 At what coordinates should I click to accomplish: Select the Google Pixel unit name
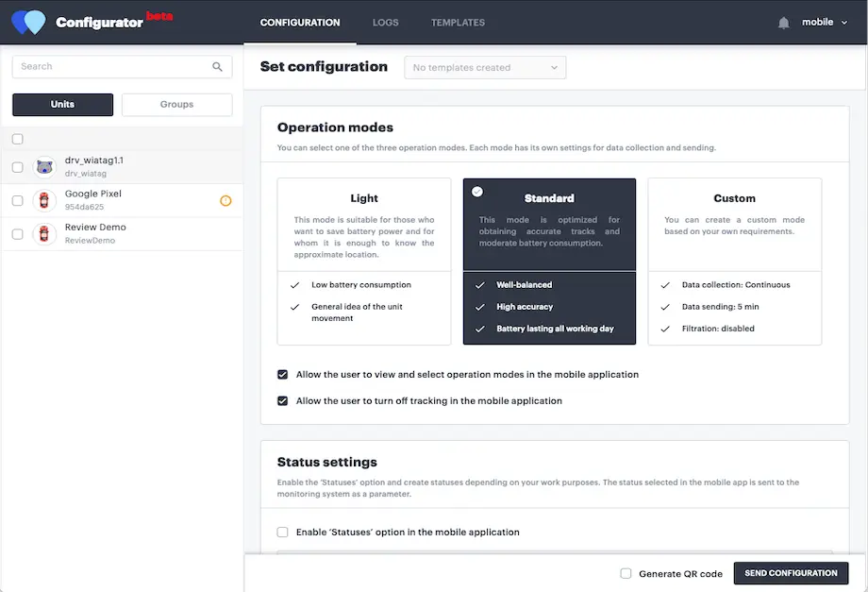(x=93, y=194)
